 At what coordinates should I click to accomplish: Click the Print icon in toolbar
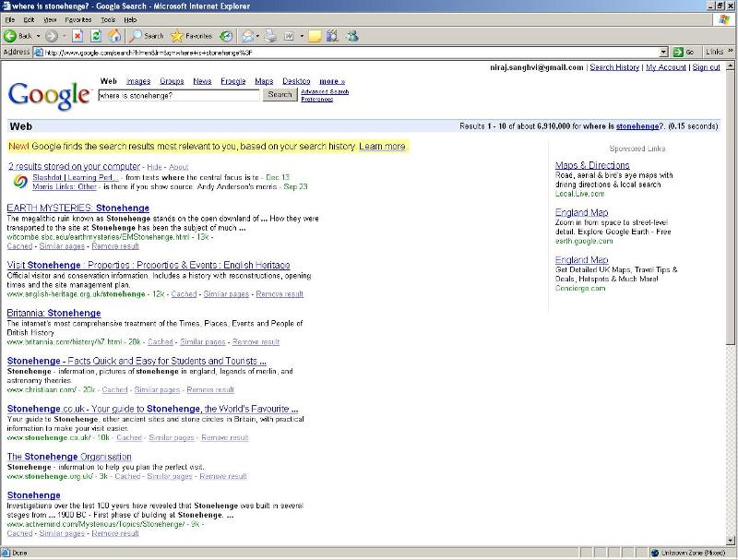270,36
